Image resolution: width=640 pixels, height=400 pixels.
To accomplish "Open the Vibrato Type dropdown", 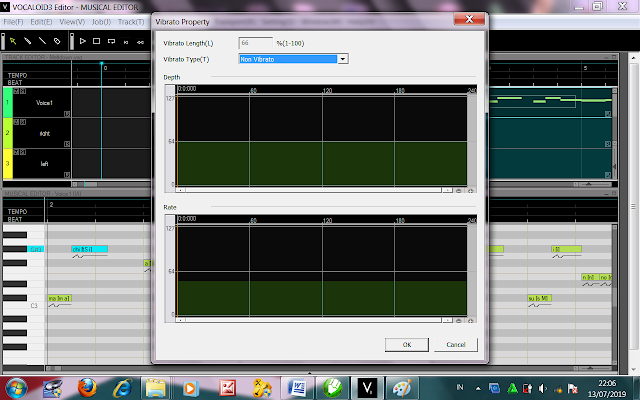I will 343,59.
